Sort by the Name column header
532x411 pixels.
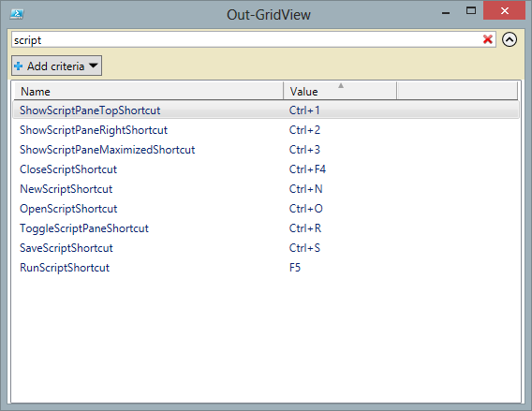coord(149,91)
